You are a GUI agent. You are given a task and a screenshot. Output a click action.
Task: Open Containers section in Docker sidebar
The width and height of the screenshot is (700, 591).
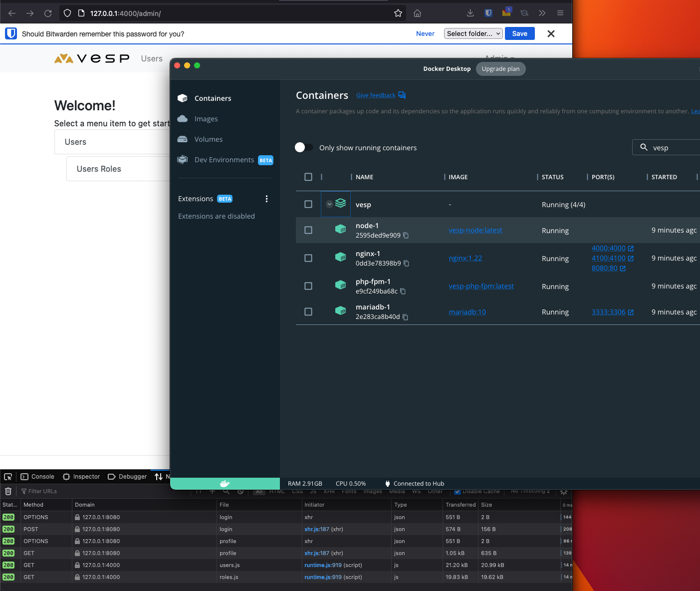point(213,98)
